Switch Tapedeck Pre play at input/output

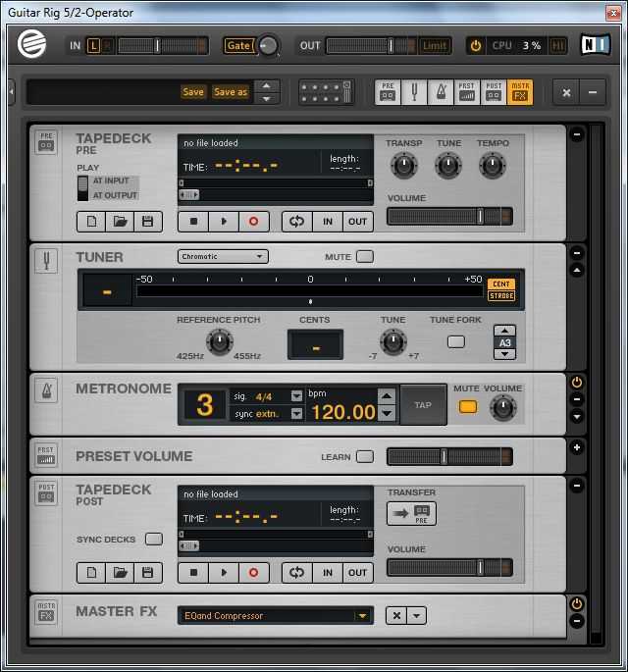[x=82, y=188]
